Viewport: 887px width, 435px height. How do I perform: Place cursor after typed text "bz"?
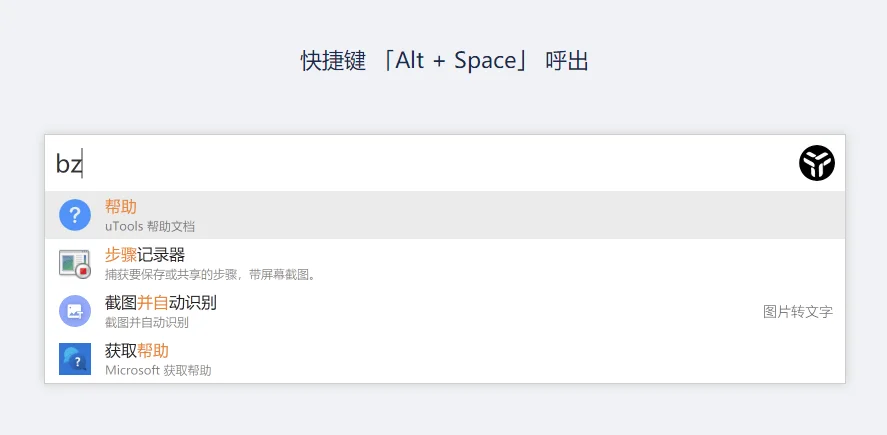click(83, 163)
